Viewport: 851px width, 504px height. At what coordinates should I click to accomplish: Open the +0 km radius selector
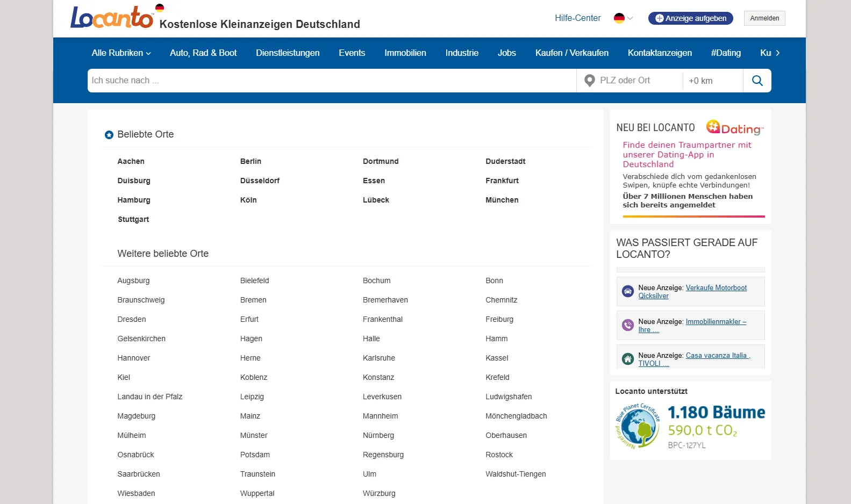(713, 81)
